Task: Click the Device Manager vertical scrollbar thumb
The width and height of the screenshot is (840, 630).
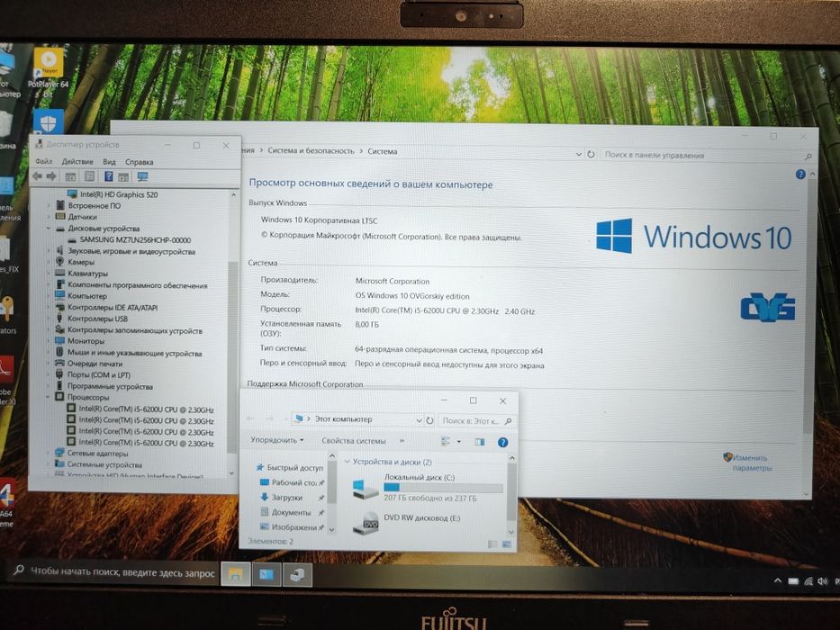Action: [x=232, y=356]
